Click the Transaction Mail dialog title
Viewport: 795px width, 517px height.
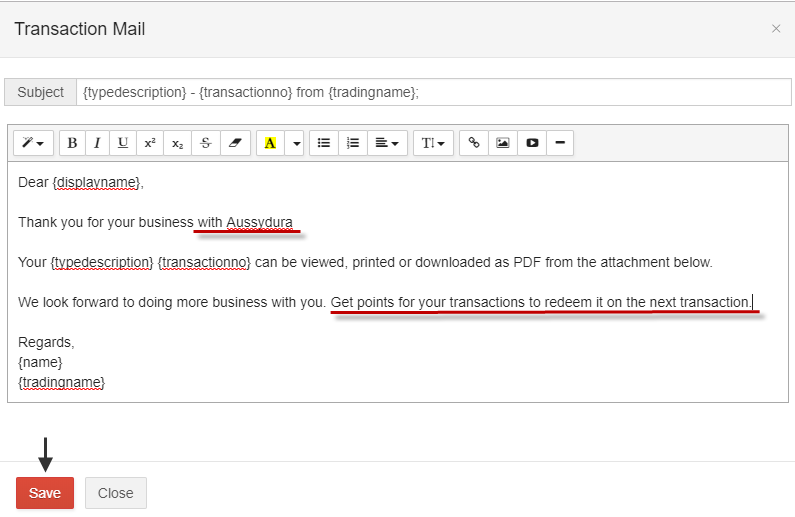(x=80, y=29)
